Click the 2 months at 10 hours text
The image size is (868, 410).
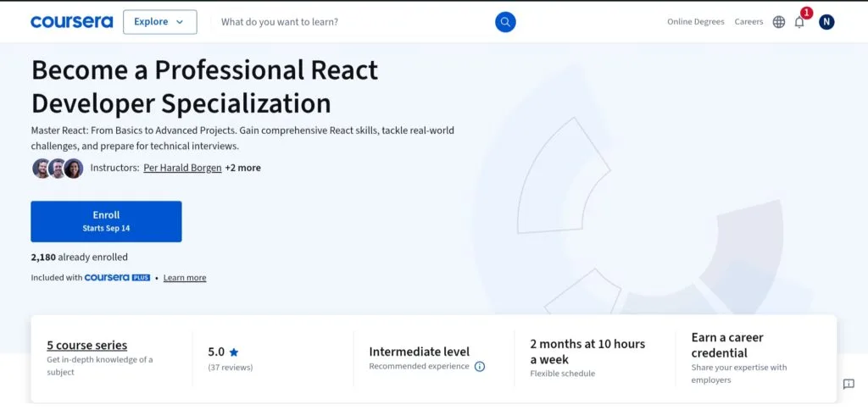pos(587,352)
